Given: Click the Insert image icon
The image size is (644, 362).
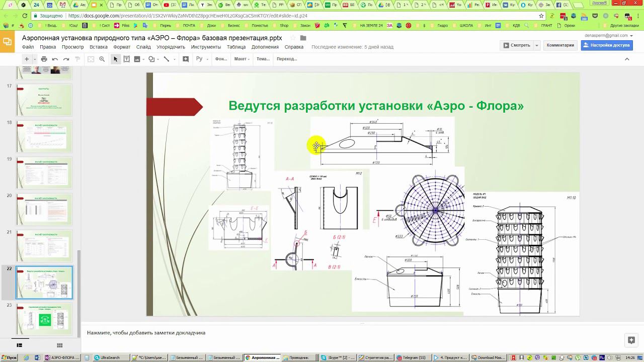Looking at the screenshot, I should click(137, 59).
